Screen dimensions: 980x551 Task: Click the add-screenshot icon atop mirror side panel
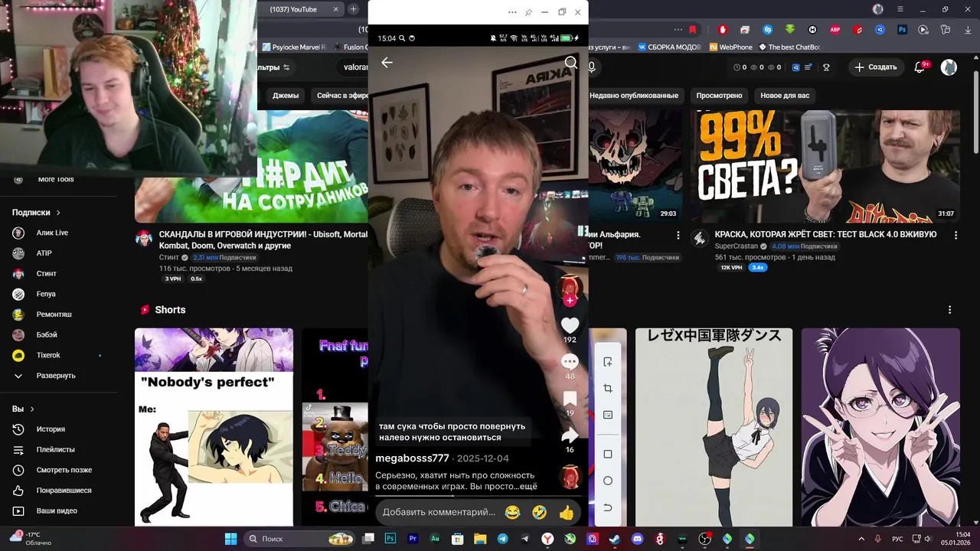[x=608, y=362]
